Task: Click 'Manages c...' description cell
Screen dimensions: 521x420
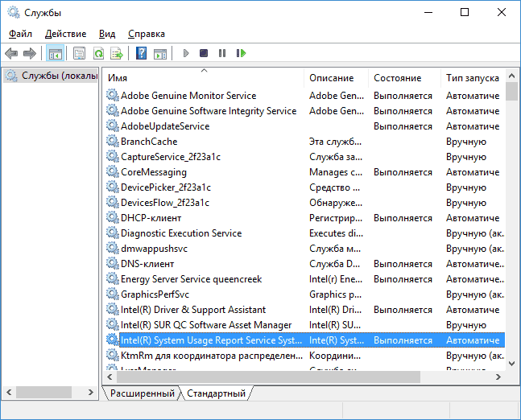Action: [336, 171]
